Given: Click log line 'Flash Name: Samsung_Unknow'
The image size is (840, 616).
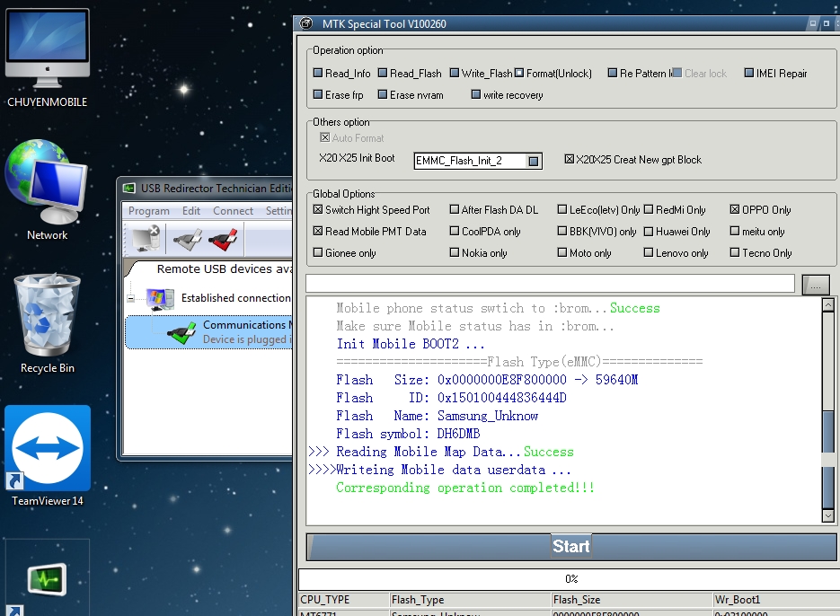Looking at the screenshot, I should click(437, 416).
